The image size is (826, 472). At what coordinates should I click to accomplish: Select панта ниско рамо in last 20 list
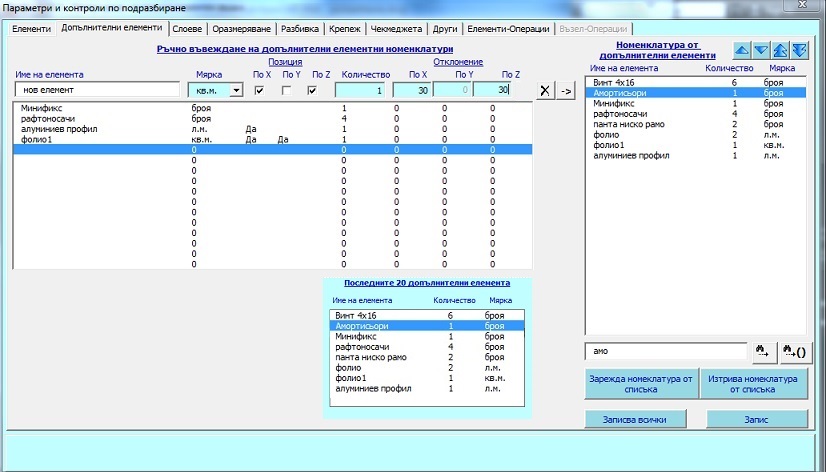coord(427,357)
